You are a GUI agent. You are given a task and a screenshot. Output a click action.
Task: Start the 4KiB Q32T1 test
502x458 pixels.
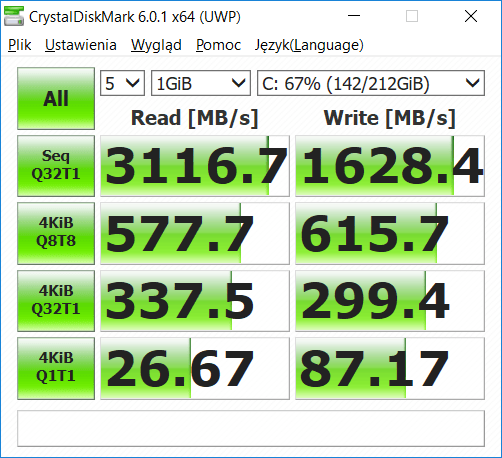click(56, 301)
